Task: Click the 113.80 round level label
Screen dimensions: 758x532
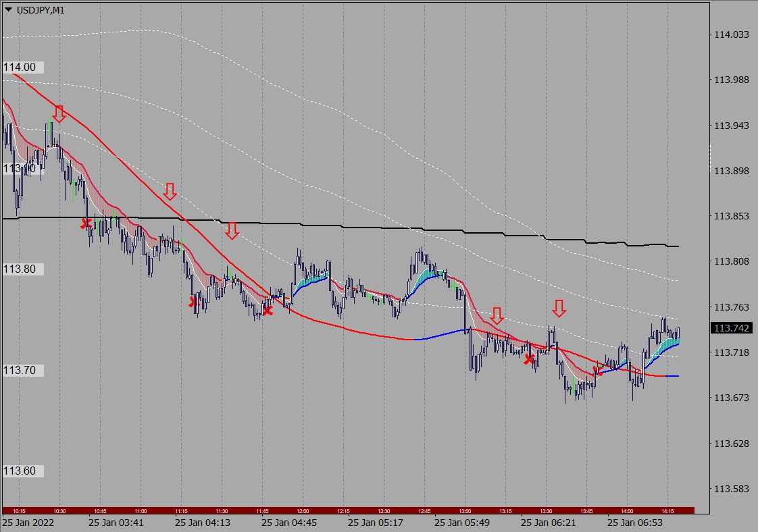Action: click(x=23, y=269)
